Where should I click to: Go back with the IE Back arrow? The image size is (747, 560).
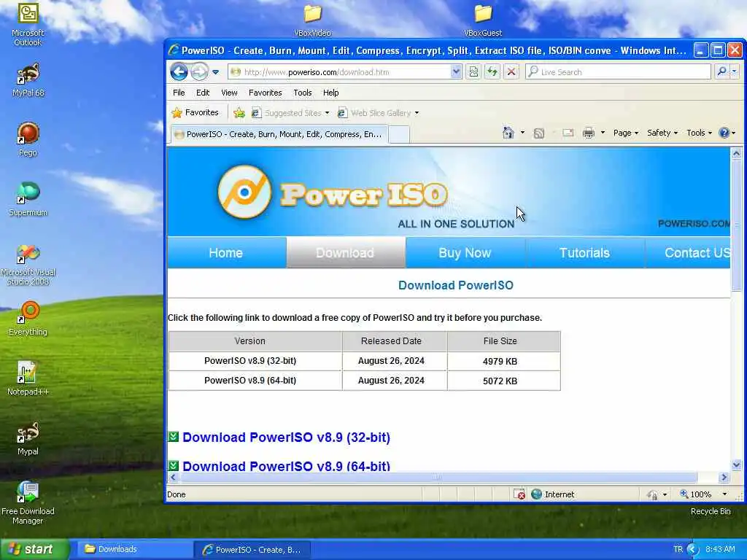coord(179,72)
